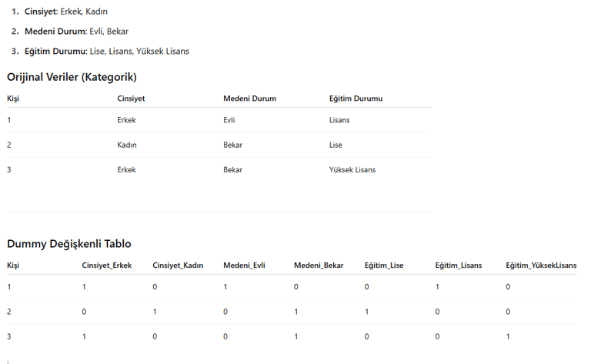Select the "Evli" cell in the original table

[x=229, y=120]
